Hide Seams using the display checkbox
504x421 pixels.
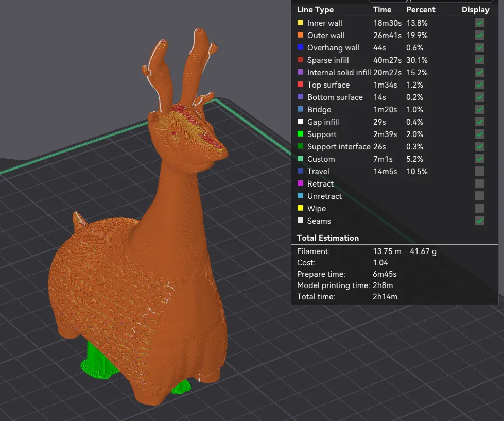tap(480, 221)
